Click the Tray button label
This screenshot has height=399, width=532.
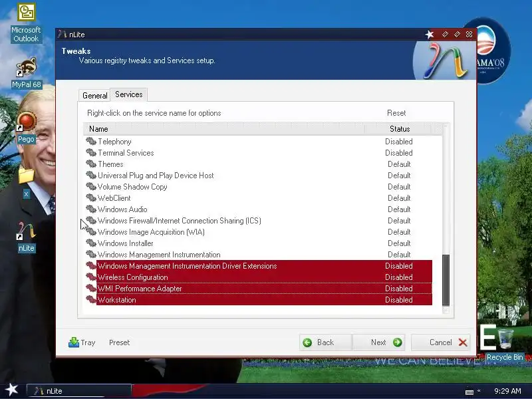coord(88,342)
